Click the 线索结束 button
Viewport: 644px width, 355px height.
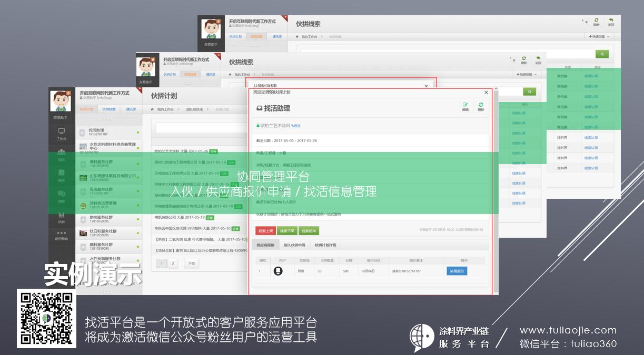(x=309, y=230)
